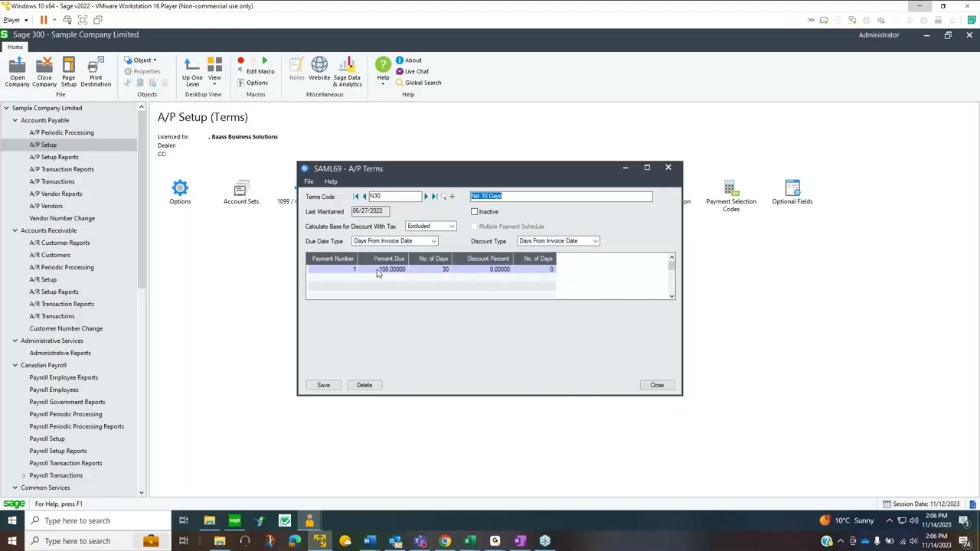Open the VMware Player menu

tap(15, 19)
